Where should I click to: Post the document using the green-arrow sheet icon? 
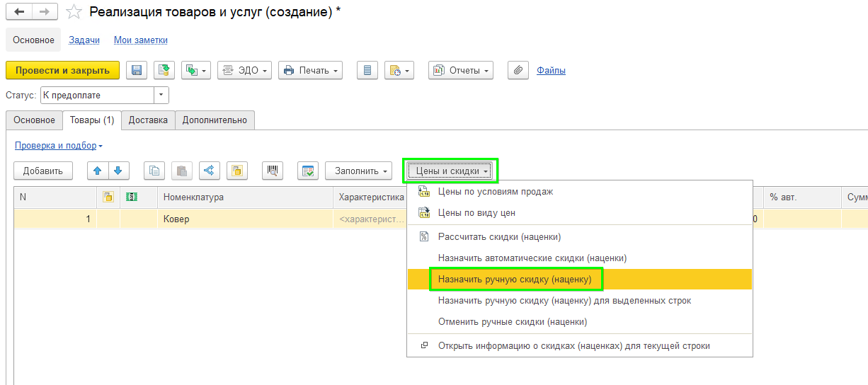tap(164, 70)
